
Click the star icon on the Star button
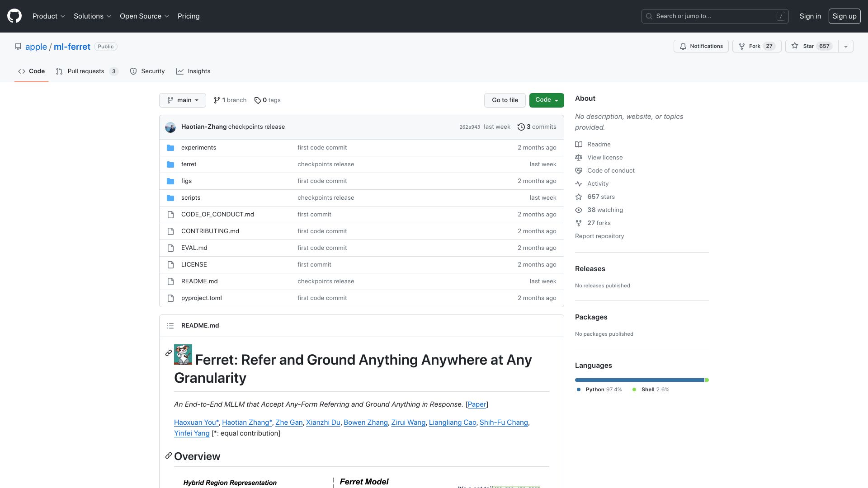point(795,46)
